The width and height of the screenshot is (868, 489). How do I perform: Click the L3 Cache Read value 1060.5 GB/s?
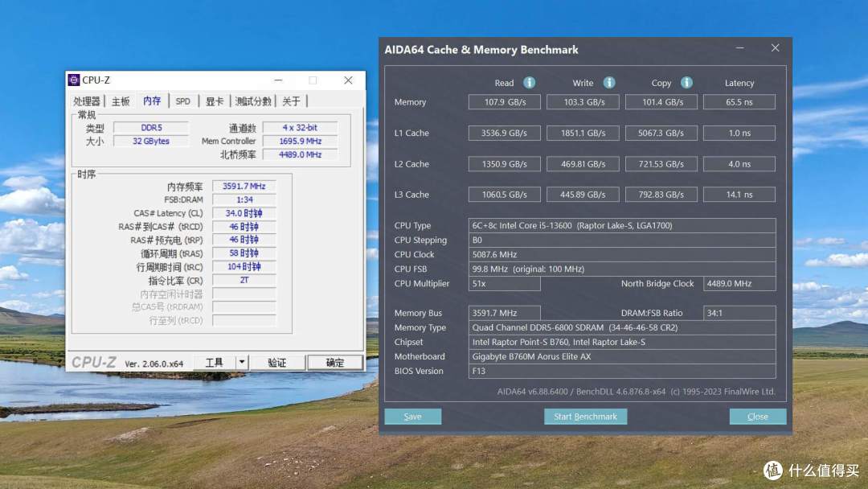click(504, 195)
